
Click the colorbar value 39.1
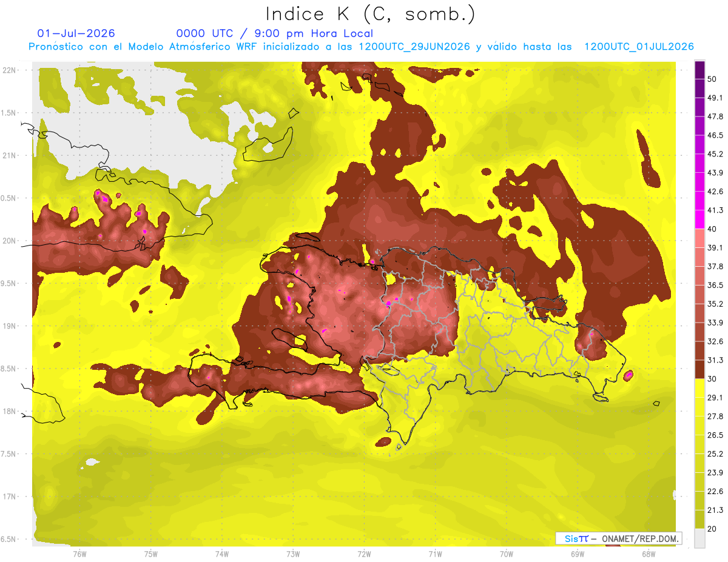(x=715, y=247)
